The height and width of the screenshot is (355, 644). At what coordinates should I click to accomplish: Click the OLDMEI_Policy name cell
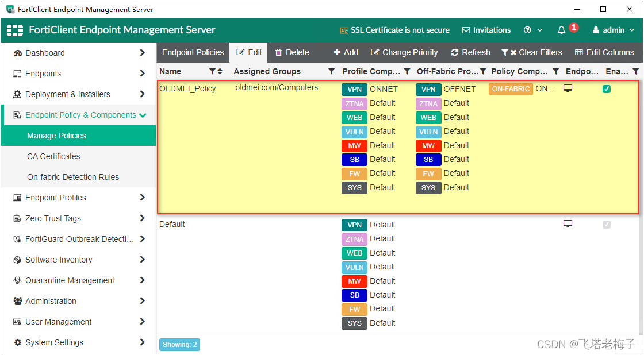(x=187, y=88)
